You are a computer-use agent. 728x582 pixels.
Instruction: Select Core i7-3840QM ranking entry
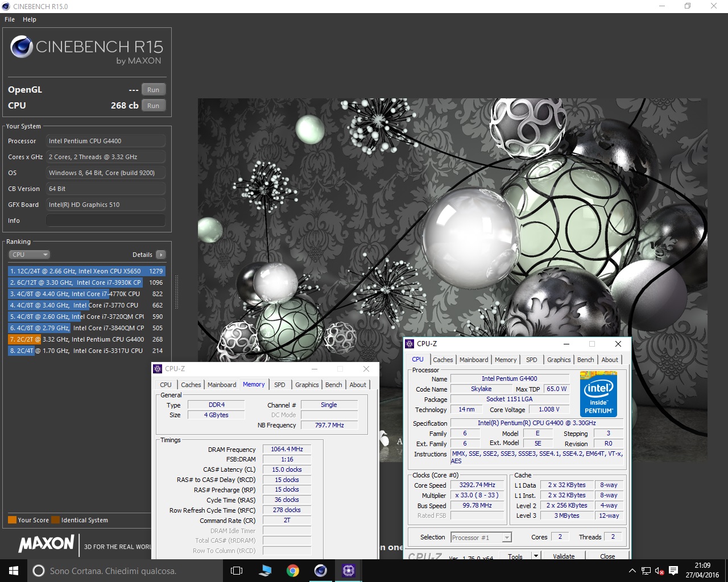pyautogui.click(x=86, y=328)
